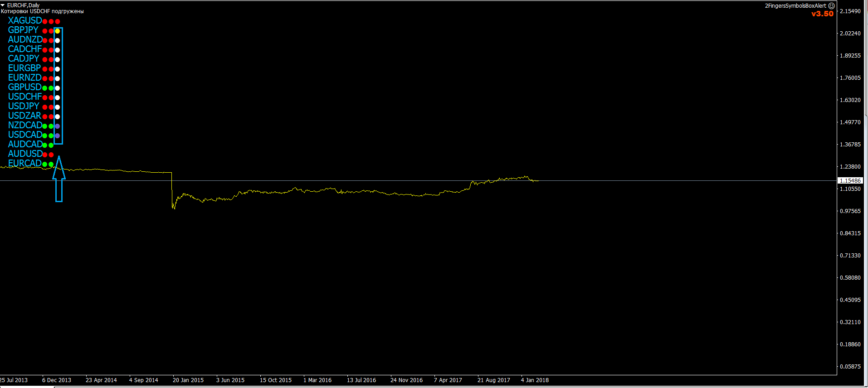Click the USDCAD symbol label
This screenshot has width=868, height=388.
(x=25, y=135)
